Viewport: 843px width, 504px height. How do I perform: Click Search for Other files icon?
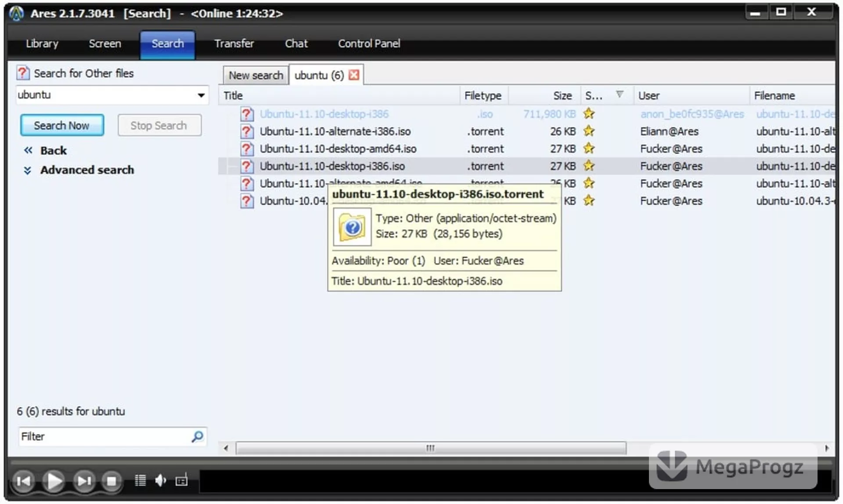click(x=23, y=73)
